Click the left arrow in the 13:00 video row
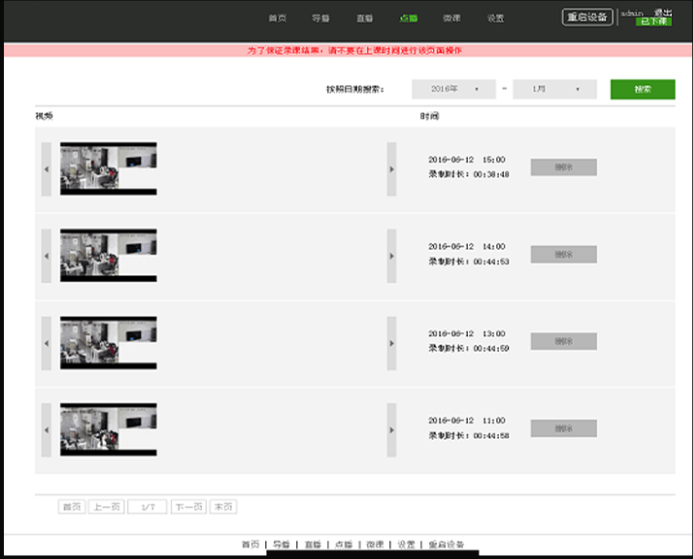Screen dimensions: 693x559 [46, 343]
